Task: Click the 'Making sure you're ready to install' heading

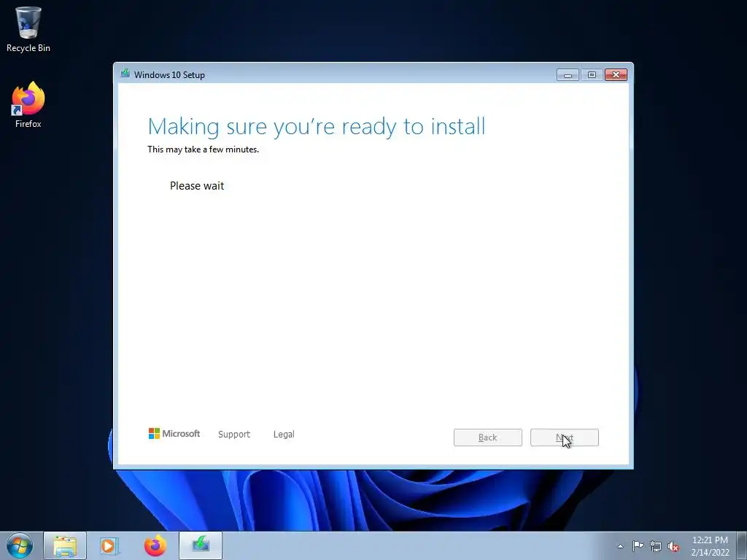Action: [317, 127]
